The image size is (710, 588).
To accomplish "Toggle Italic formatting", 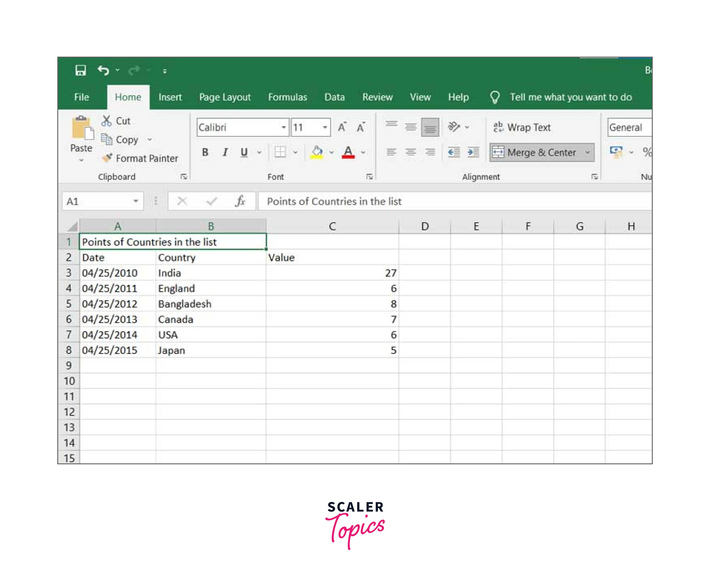I will (225, 152).
